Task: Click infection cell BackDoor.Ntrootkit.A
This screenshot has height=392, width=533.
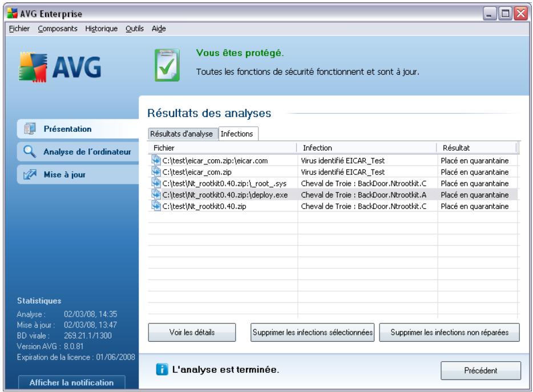Action: 364,195
